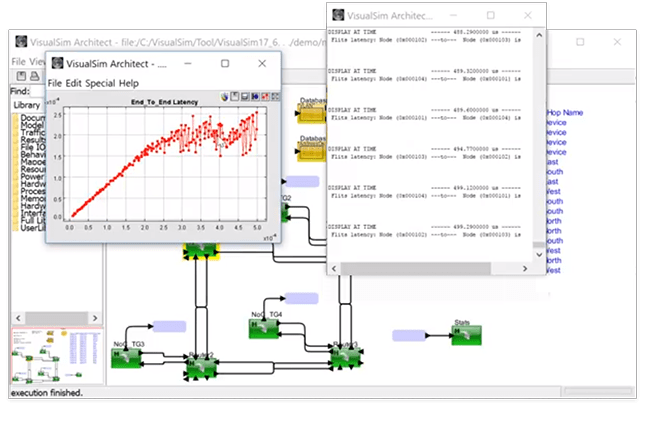The width and height of the screenshot is (645, 422).
Task: Open the Help menu in plot window
Action: click(x=129, y=83)
